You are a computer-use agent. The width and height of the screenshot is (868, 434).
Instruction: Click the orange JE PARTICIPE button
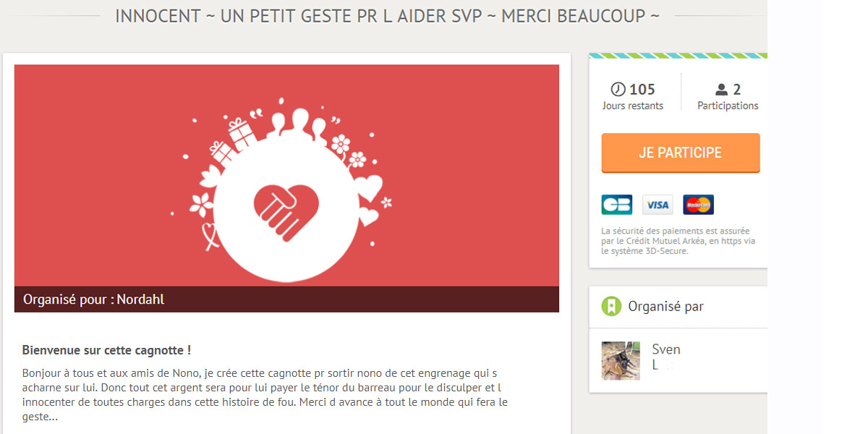tap(681, 153)
